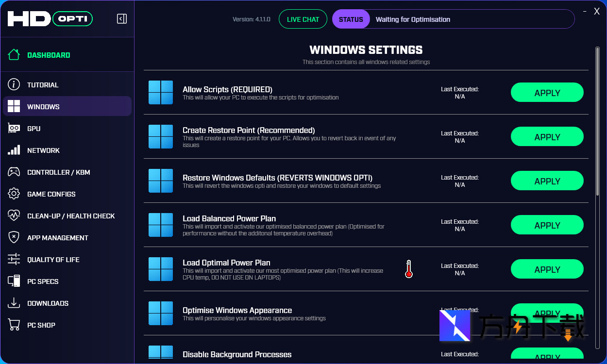Image resolution: width=607 pixels, height=364 pixels.
Task: Click the Dashboard home icon
Action: point(14,55)
